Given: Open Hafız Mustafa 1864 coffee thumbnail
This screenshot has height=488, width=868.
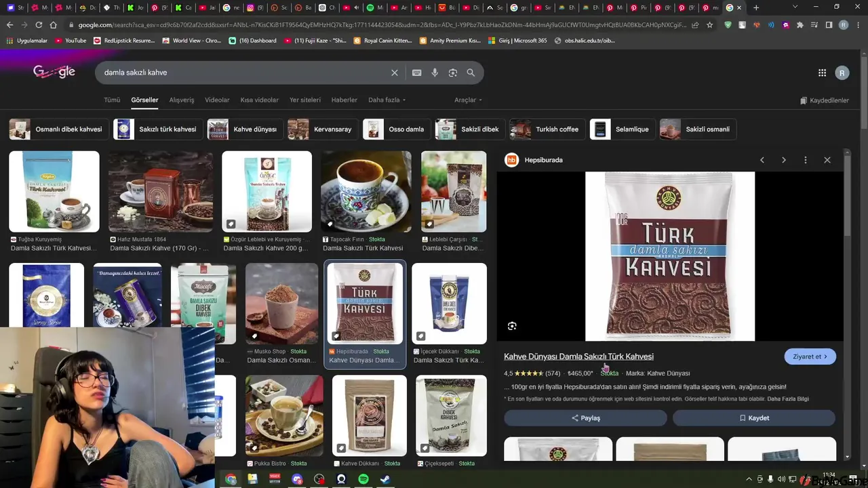Looking at the screenshot, I should click(x=161, y=192).
